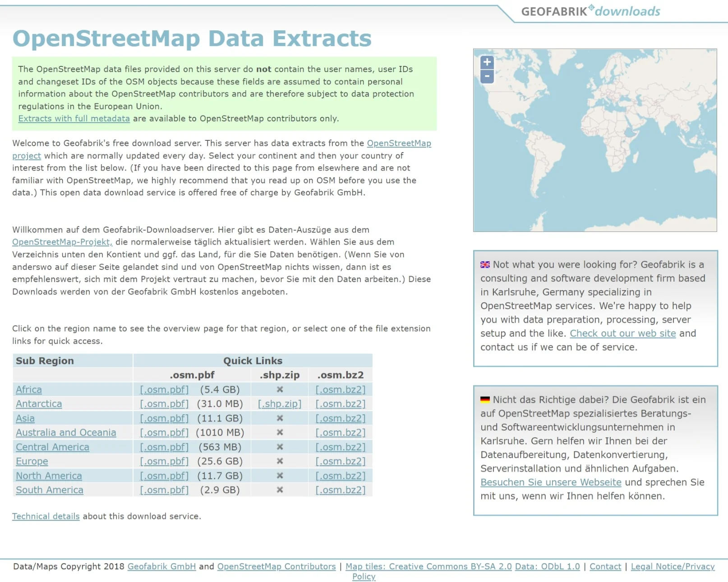This screenshot has width=728, height=582.
Task: Open the OpenStreetMap project link
Action: [x=399, y=143]
